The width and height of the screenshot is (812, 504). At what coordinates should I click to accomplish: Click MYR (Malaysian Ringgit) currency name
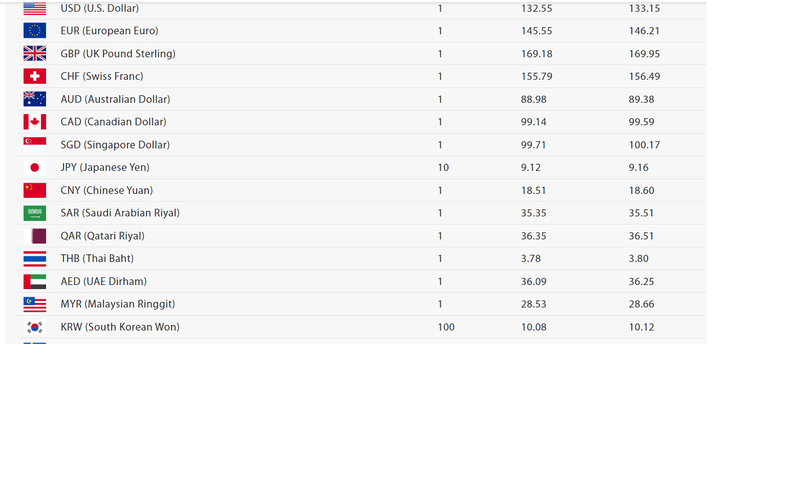coord(118,304)
